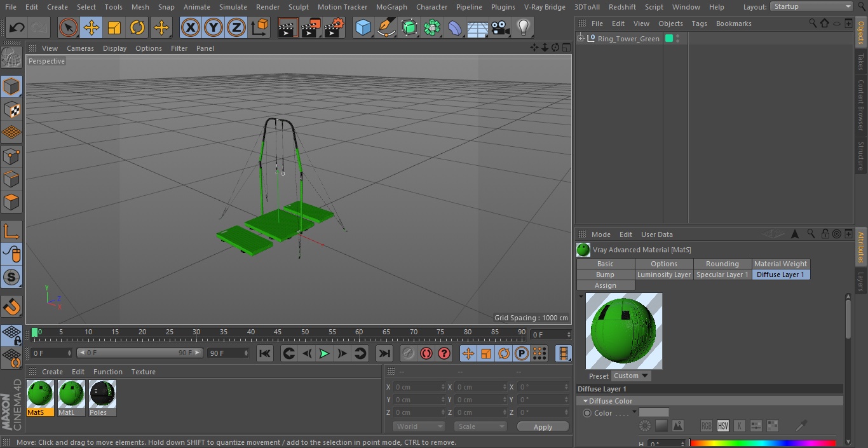Viewport: 868px width, 448px height.
Task: Open the Material Weight tab
Action: point(780,264)
